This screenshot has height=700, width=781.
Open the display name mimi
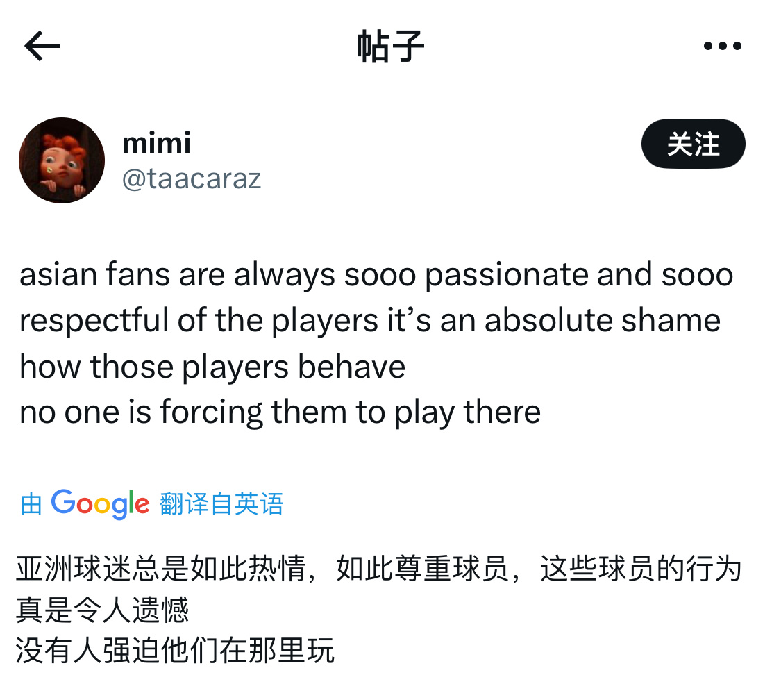coord(156,143)
